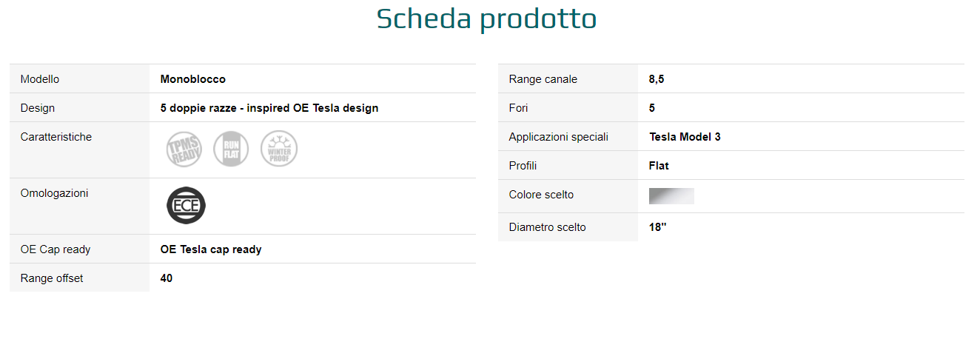Click the Colore scelto label
The image size is (980, 339).
pos(541,195)
